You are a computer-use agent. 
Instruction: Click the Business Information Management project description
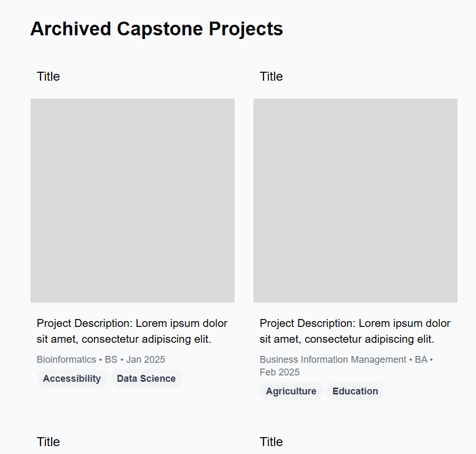coord(355,331)
